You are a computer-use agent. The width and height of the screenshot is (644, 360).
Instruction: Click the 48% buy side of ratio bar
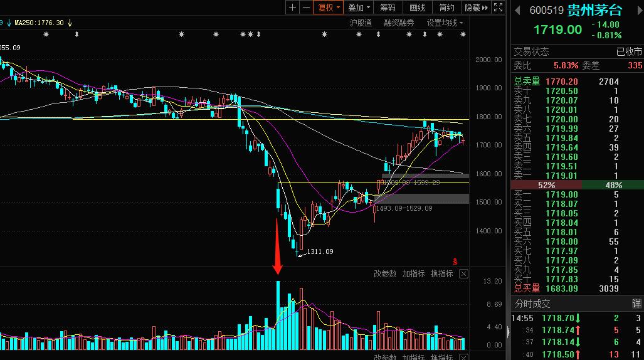pyautogui.click(x=613, y=185)
